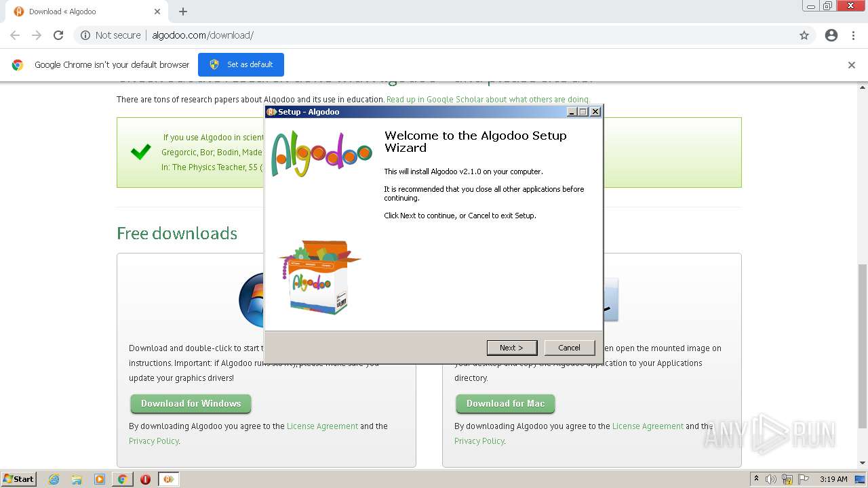This screenshot has height=488, width=868.
Task: Click the Chrome logo in notification bar
Action: tap(18, 65)
